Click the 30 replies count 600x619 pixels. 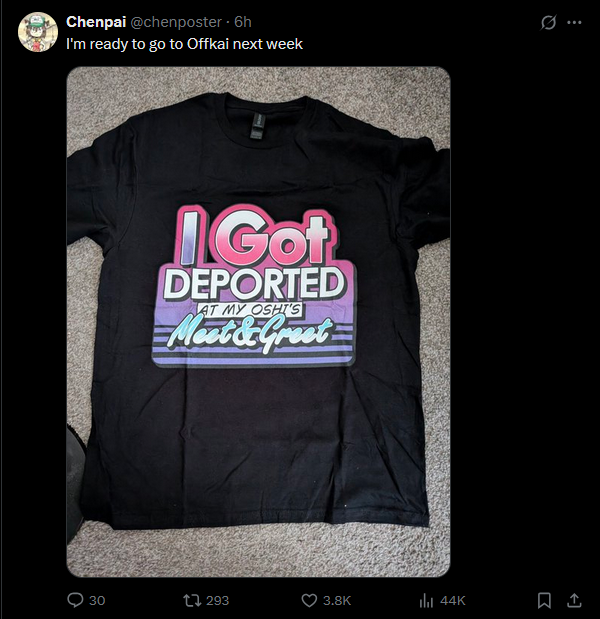click(x=97, y=600)
